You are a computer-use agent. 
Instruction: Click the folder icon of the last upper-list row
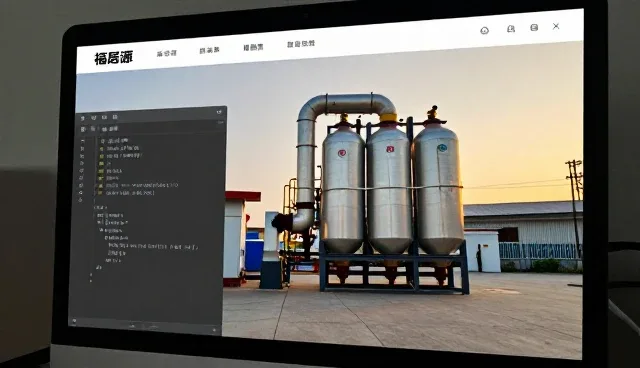101,193
